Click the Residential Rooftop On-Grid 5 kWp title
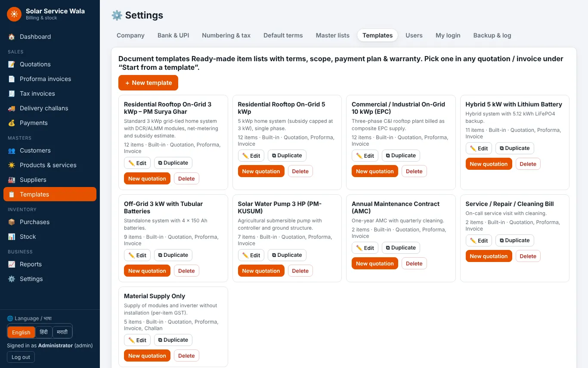 tap(281, 108)
